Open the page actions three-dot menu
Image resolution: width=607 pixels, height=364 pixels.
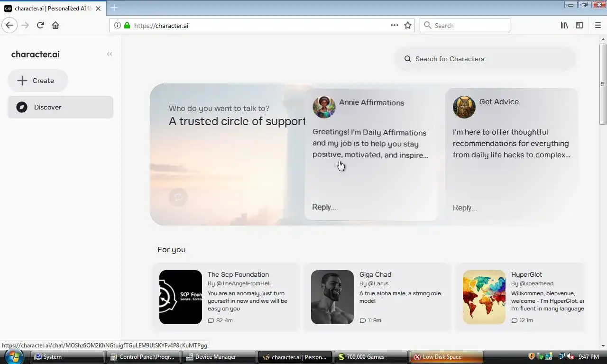click(394, 25)
